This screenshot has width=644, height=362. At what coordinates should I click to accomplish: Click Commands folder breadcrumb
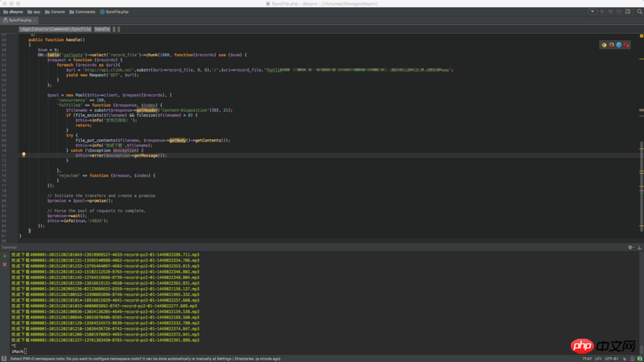83,12
